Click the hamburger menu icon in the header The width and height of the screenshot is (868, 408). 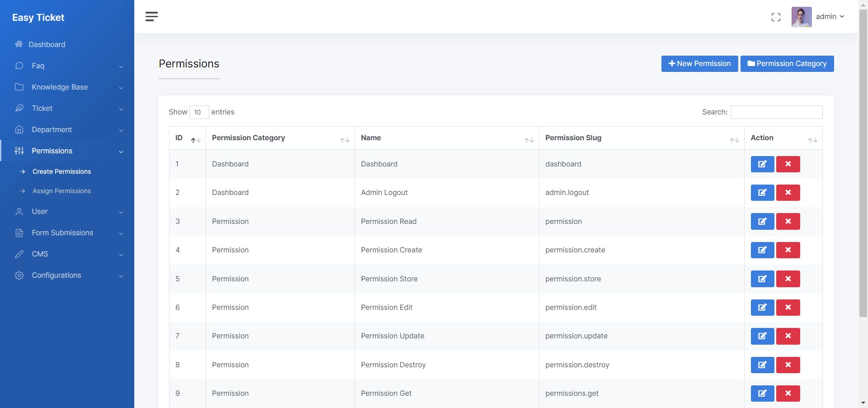(x=151, y=17)
